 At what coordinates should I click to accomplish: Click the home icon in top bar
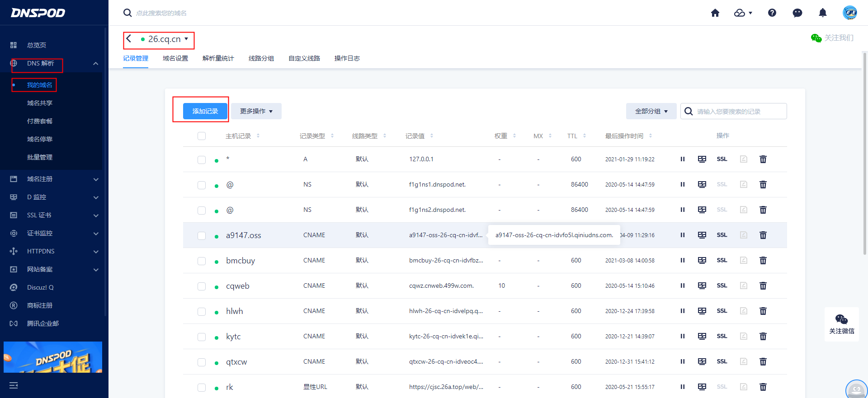715,13
